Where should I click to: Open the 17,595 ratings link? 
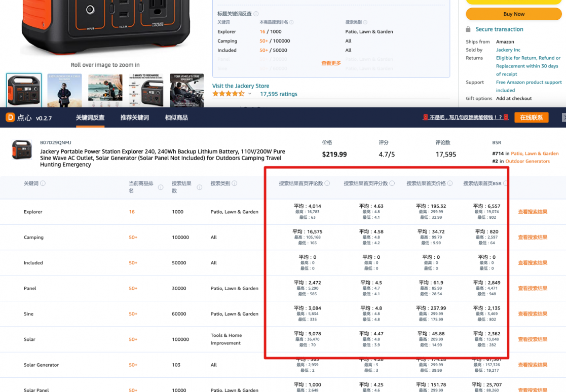279,94
